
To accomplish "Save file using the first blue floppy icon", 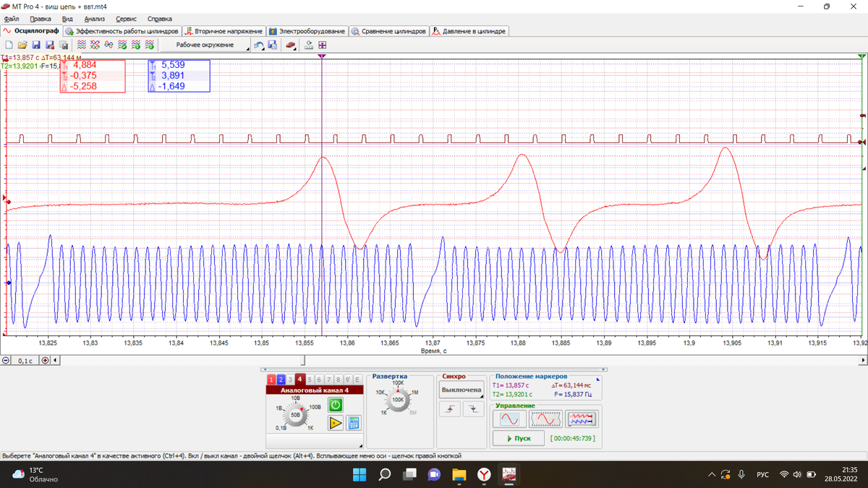I will pos(36,45).
